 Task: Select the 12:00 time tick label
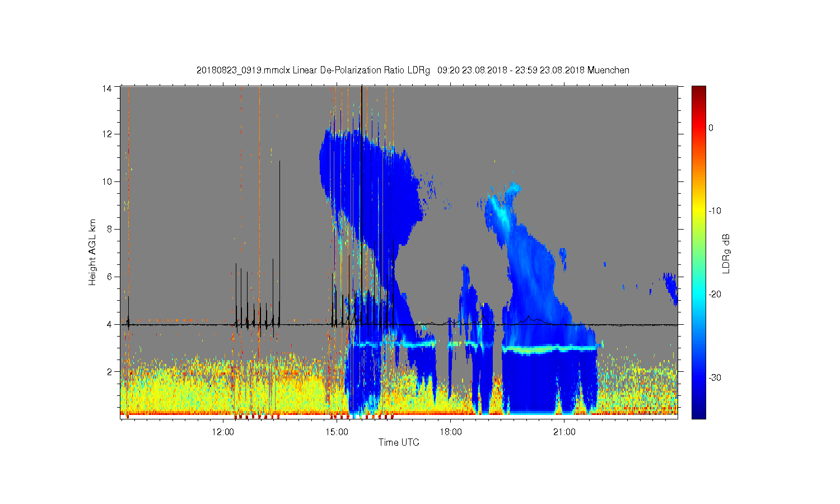click(x=223, y=432)
